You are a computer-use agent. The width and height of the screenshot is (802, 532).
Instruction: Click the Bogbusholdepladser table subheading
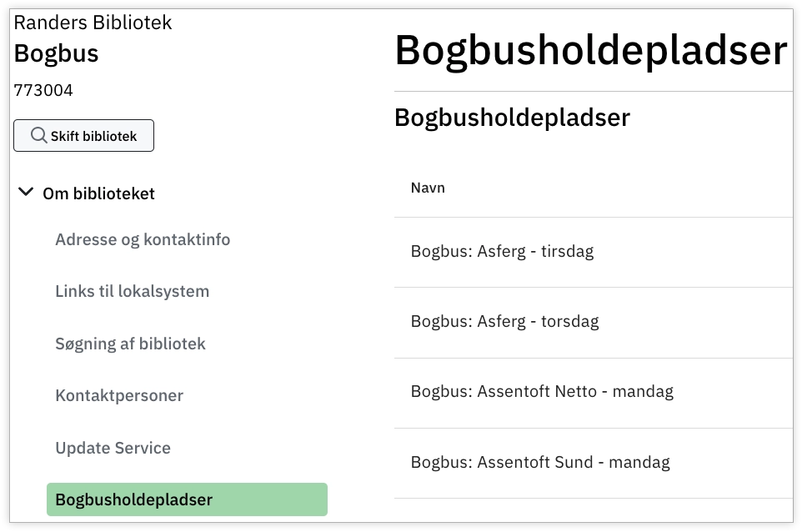click(x=512, y=118)
